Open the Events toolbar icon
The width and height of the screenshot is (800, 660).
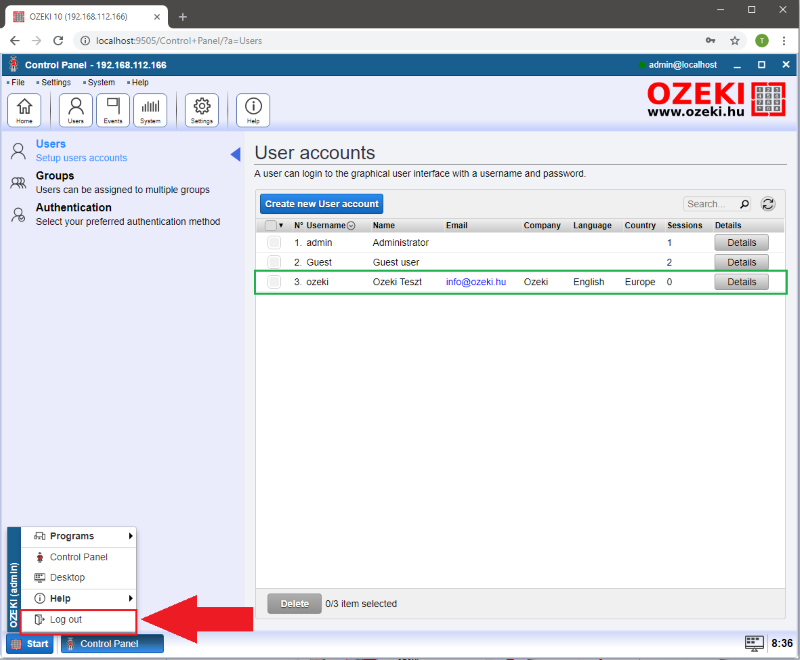[113, 109]
